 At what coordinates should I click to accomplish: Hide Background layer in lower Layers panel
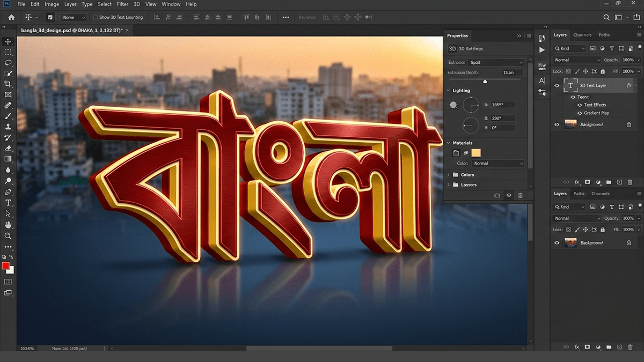557,243
